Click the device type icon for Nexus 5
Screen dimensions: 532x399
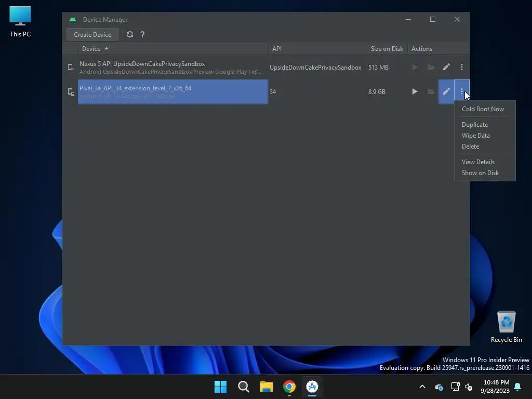point(71,68)
